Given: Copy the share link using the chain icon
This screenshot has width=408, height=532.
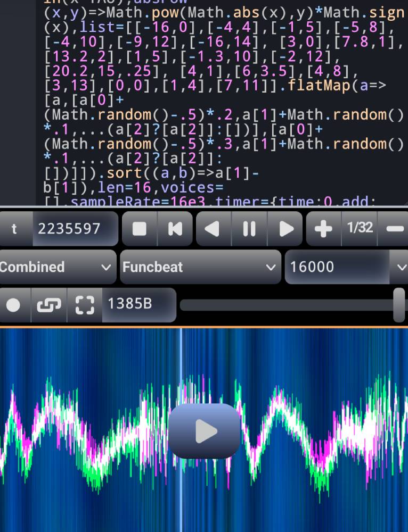Looking at the screenshot, I should click(x=48, y=305).
